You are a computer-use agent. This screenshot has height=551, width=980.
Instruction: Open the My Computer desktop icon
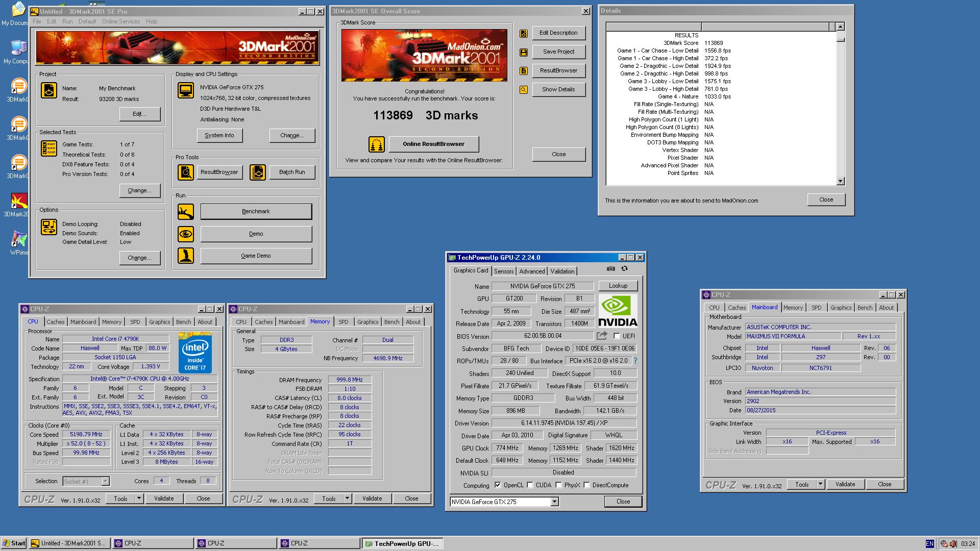coord(17,52)
